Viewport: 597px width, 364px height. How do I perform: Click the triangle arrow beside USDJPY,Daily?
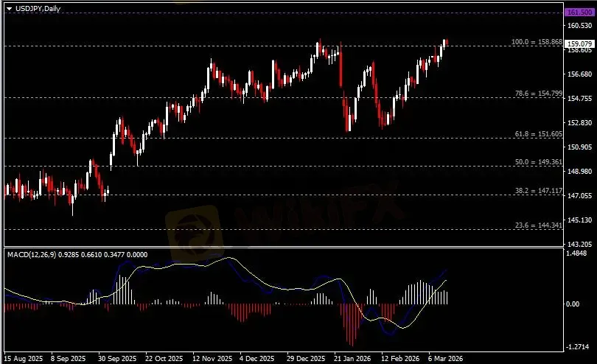pyautogui.click(x=9, y=7)
